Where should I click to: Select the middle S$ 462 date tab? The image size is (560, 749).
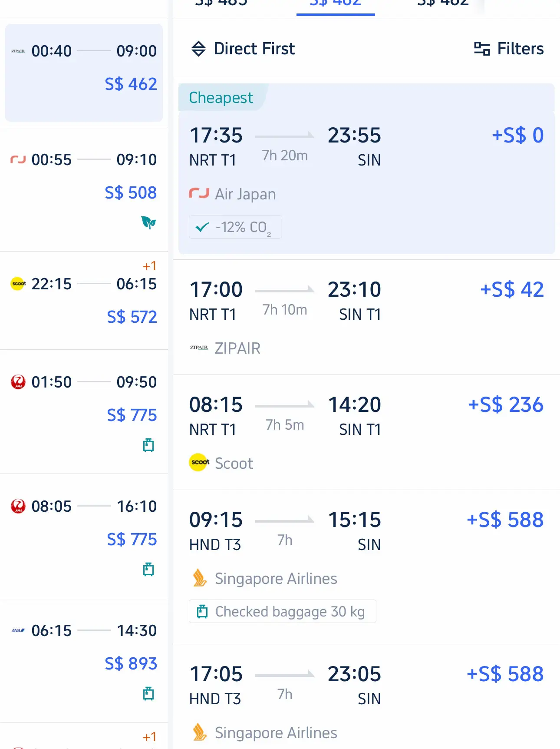coord(335,4)
